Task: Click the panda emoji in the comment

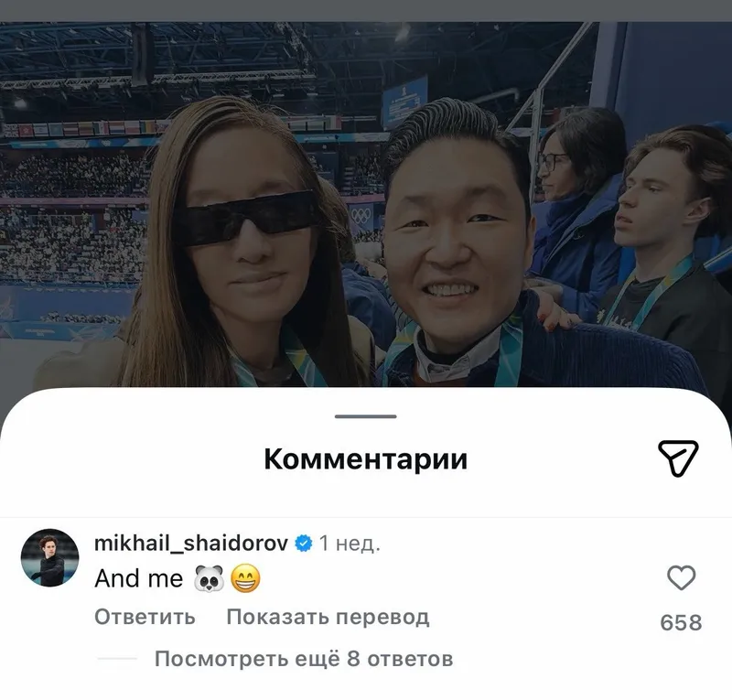Action: [x=209, y=578]
